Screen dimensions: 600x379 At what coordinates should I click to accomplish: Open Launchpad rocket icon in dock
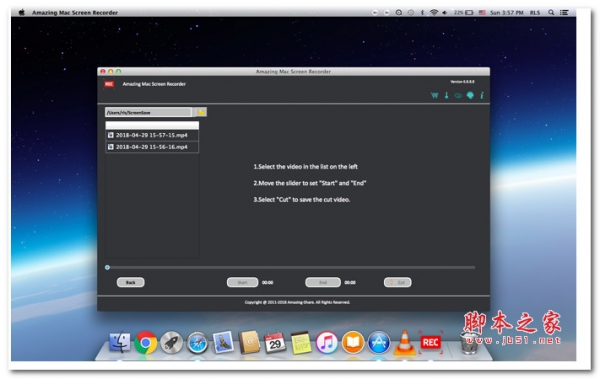(171, 342)
